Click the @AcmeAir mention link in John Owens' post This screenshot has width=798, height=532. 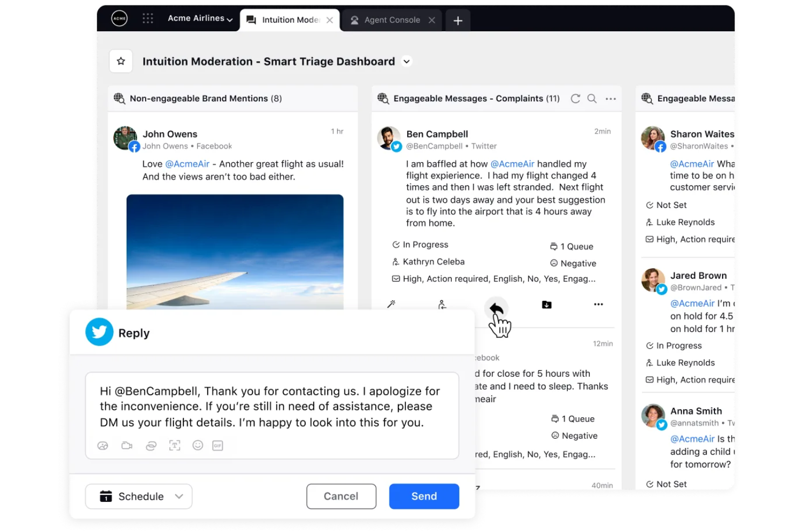coord(187,164)
